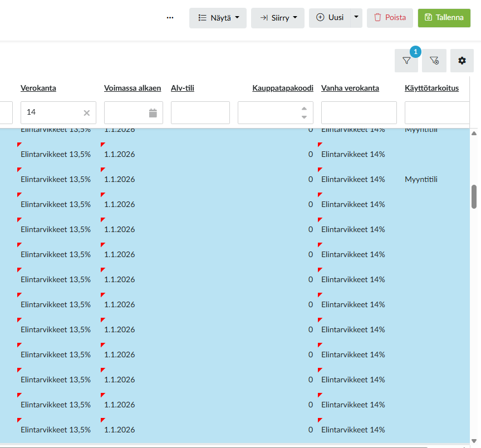481x448 pixels.
Task: Increase Kauppatapakoodi value with up arrow
Action: tap(304, 109)
